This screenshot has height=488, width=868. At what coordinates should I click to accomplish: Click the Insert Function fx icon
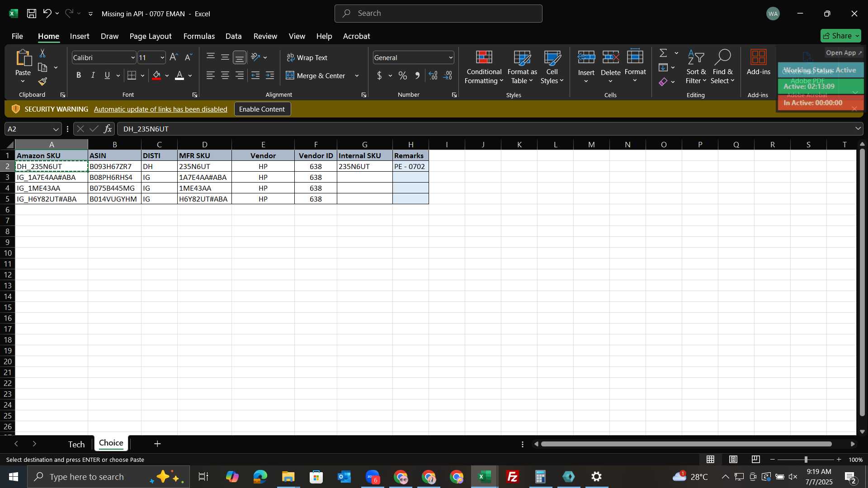108,129
